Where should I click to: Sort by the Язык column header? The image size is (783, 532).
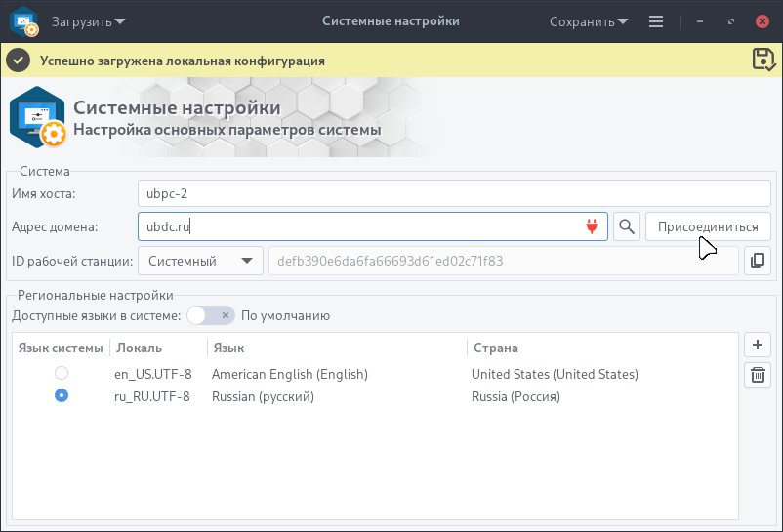[x=337, y=348]
